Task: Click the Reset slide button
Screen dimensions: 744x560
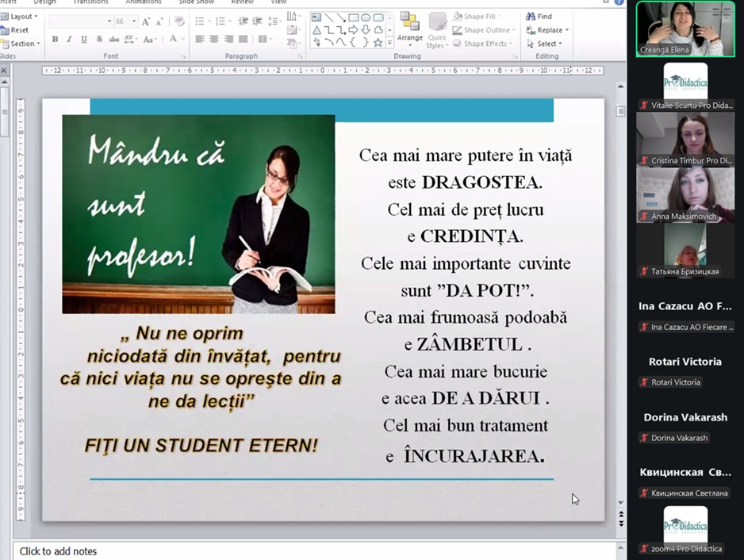Action: [19, 30]
